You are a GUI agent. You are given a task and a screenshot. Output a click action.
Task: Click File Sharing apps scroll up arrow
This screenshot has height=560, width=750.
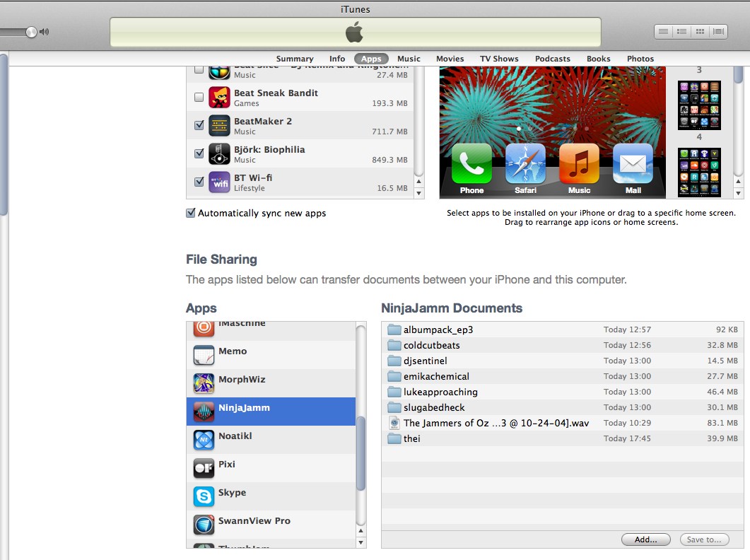(x=361, y=531)
